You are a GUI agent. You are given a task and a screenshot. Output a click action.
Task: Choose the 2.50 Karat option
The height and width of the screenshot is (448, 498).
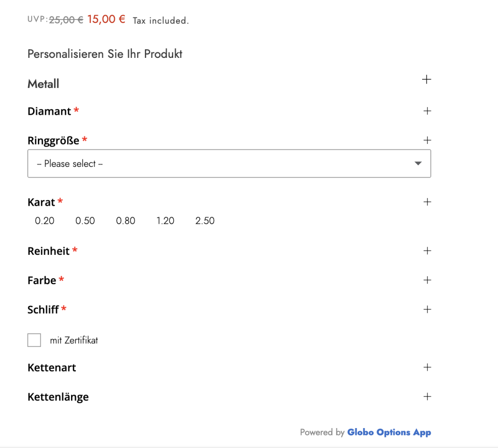(205, 220)
